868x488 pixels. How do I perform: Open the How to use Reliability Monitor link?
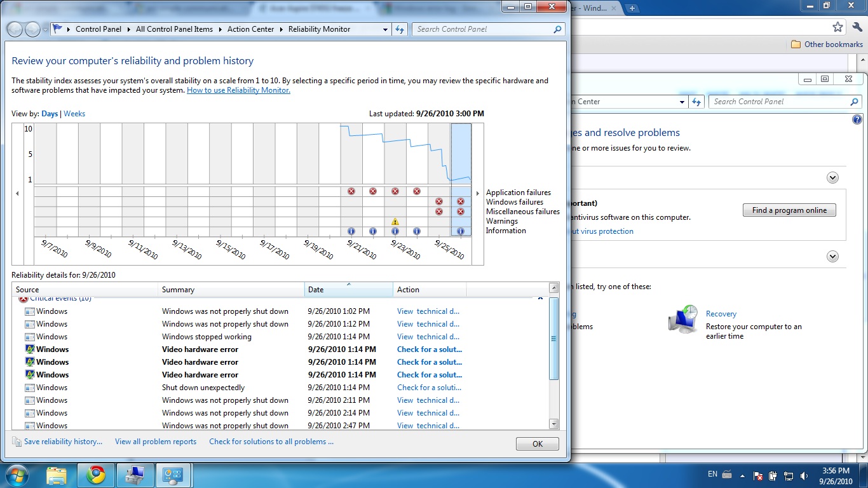(x=238, y=90)
